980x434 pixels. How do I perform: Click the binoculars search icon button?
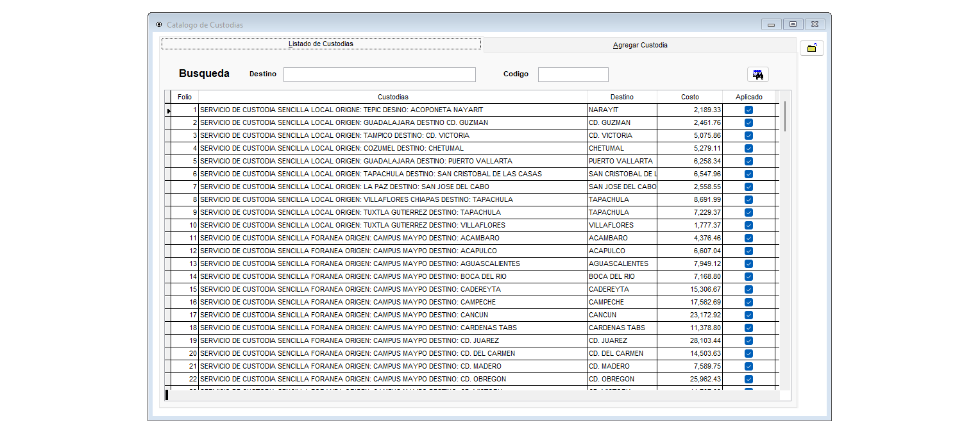coord(757,74)
